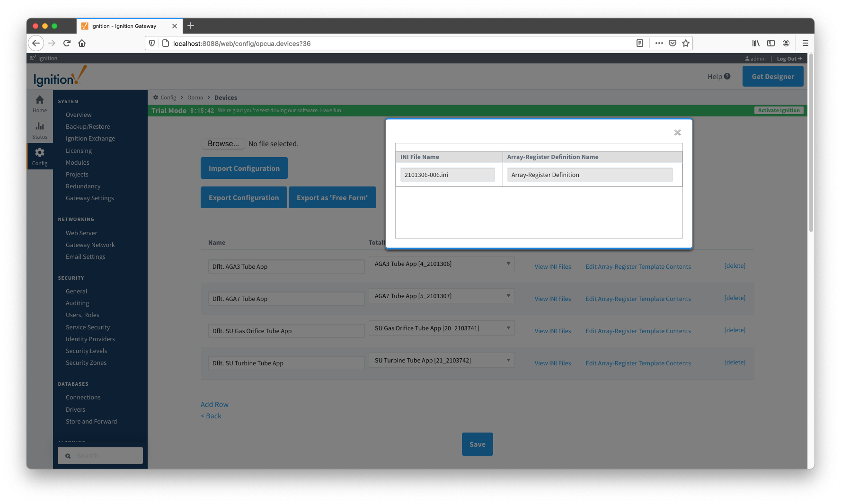The height and width of the screenshot is (504, 841).
Task: Go back with browser back arrow
Action: 36,43
